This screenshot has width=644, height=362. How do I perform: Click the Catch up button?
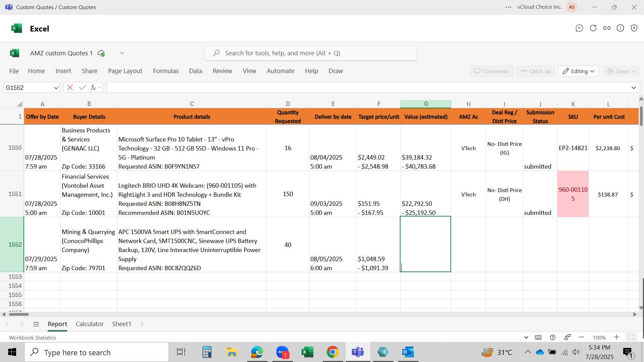click(535, 71)
